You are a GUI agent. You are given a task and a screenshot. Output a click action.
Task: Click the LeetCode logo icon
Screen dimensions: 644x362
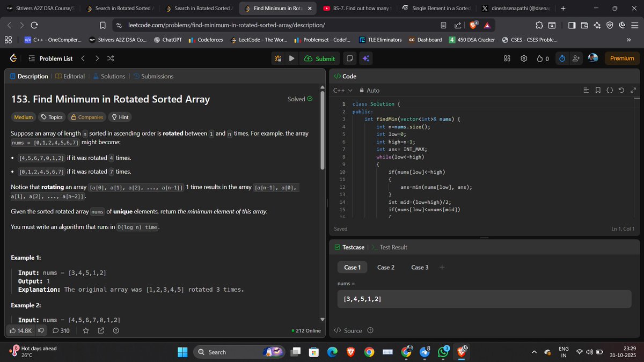click(13, 58)
